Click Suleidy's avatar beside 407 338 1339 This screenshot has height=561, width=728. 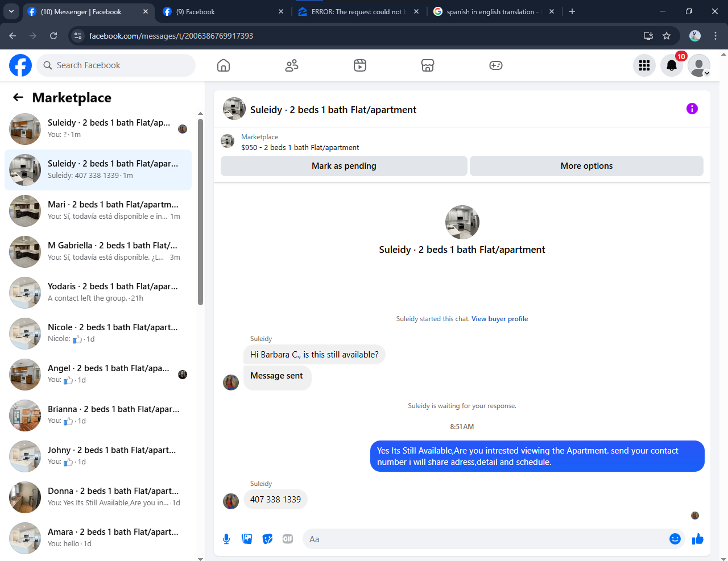click(231, 501)
